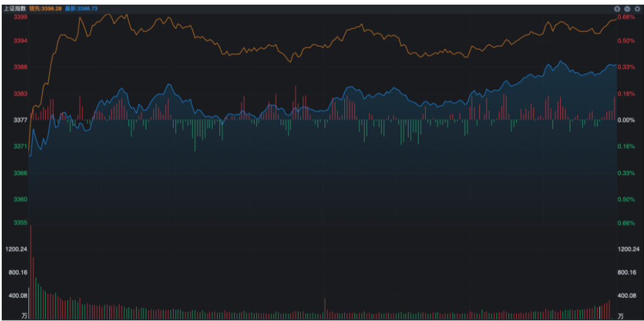Click the left 万 volume unit label
The image size is (644, 321).
pyautogui.click(x=24, y=316)
